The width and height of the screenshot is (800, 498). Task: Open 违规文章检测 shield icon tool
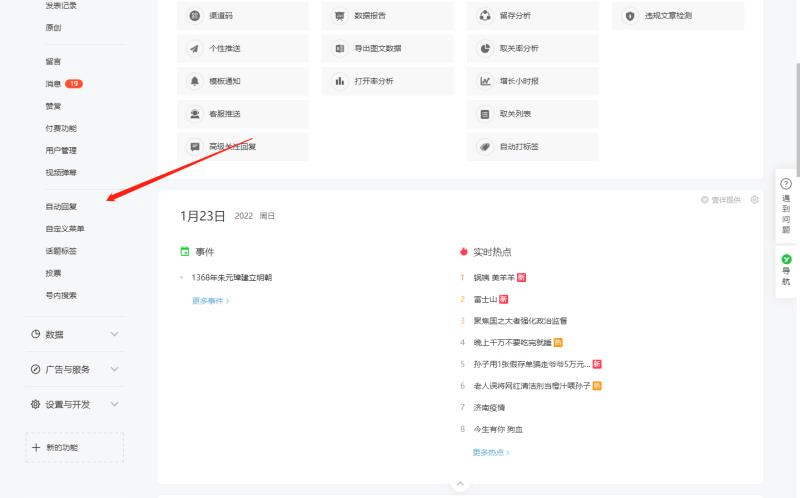[x=630, y=16]
